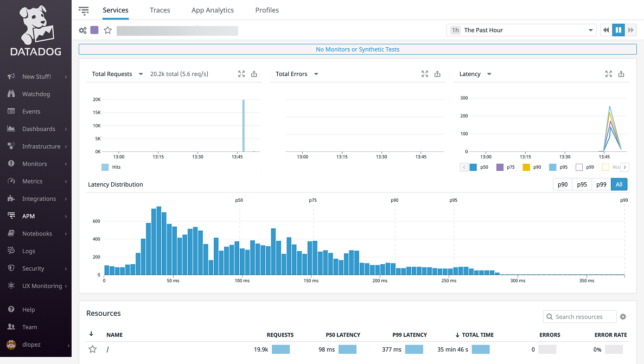Switch to the Traces tab
This screenshot has width=644, height=364.
point(160,10)
